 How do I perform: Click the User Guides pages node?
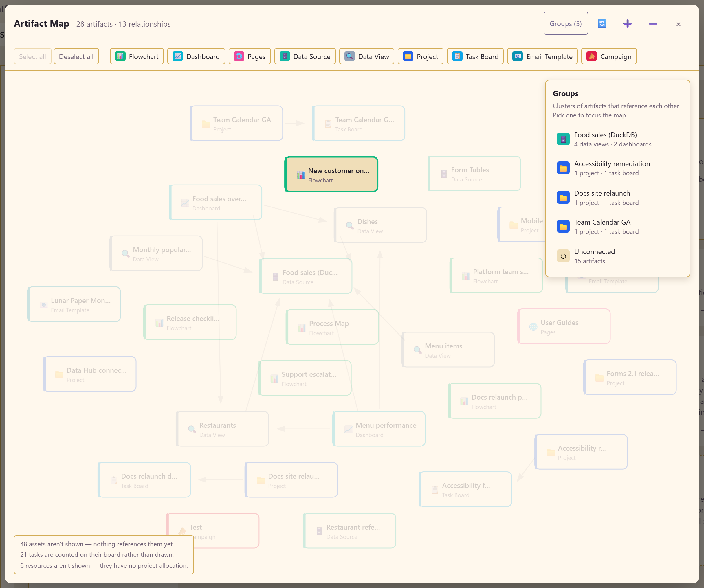click(564, 326)
